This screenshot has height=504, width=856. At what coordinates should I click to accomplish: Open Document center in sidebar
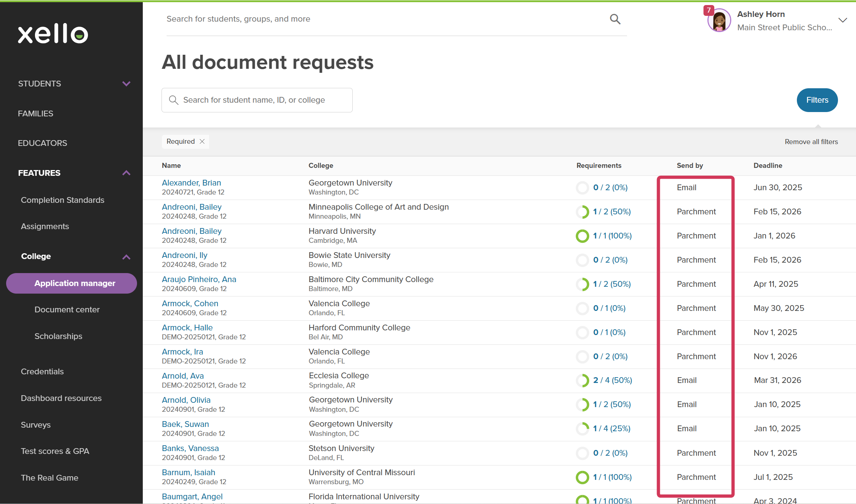click(x=67, y=309)
